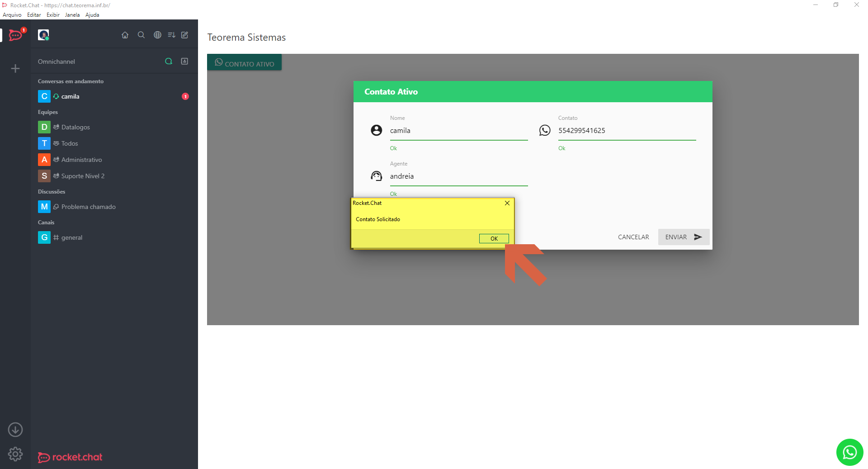This screenshot has width=868, height=469.
Task: Open the sort display options icon
Action: [x=171, y=35]
